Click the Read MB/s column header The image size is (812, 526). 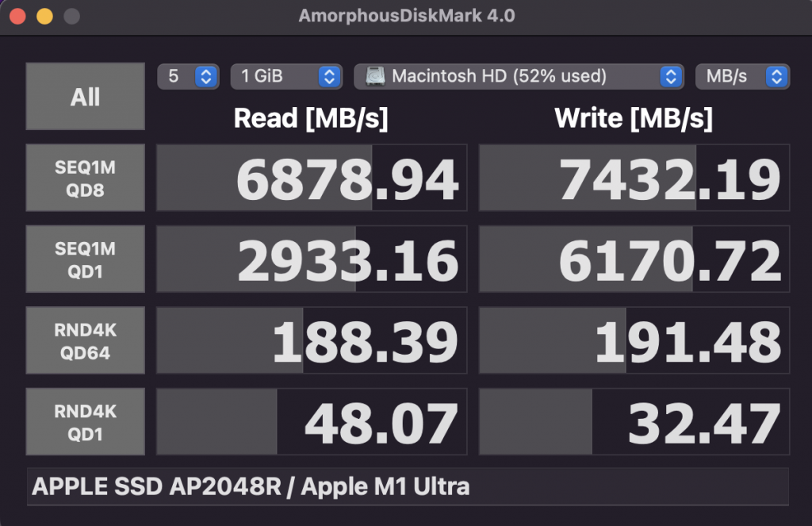pos(312,119)
